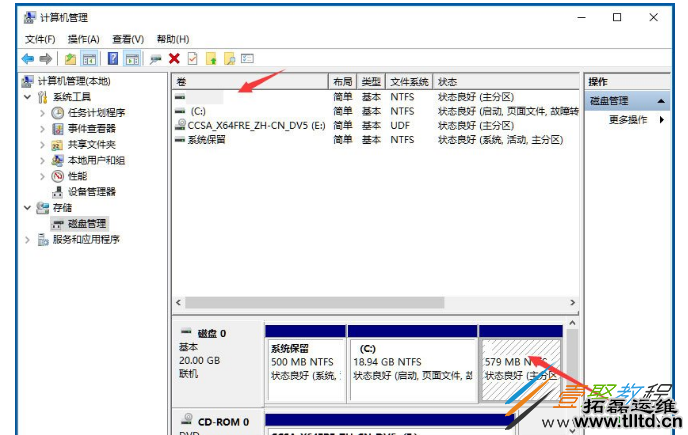Select 计算机管理(本地) root node

pyautogui.click(x=74, y=81)
